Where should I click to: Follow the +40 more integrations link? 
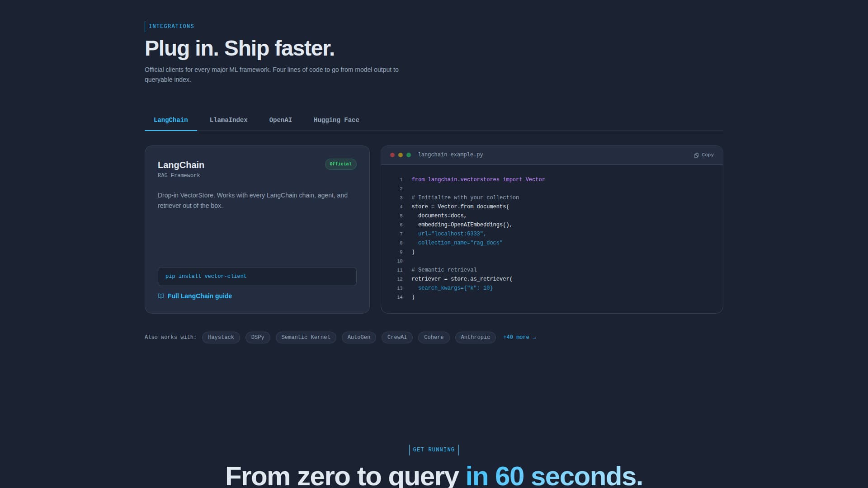pos(519,338)
